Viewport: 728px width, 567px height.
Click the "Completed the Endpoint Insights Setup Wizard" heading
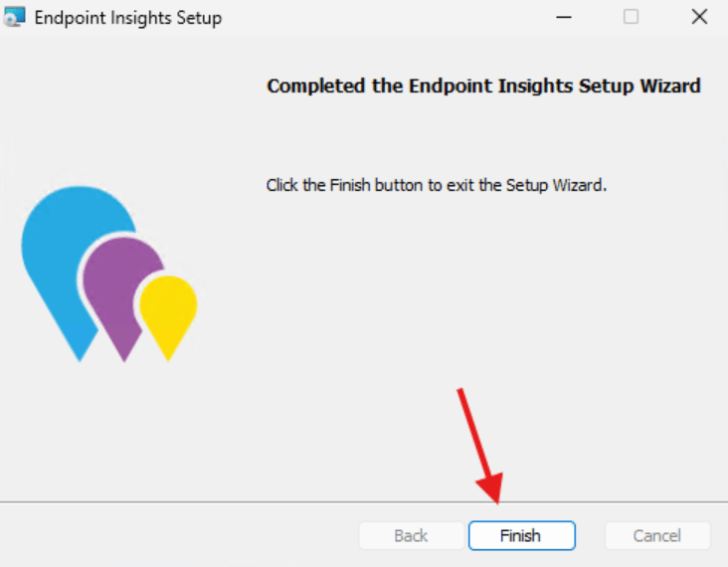[x=483, y=87]
